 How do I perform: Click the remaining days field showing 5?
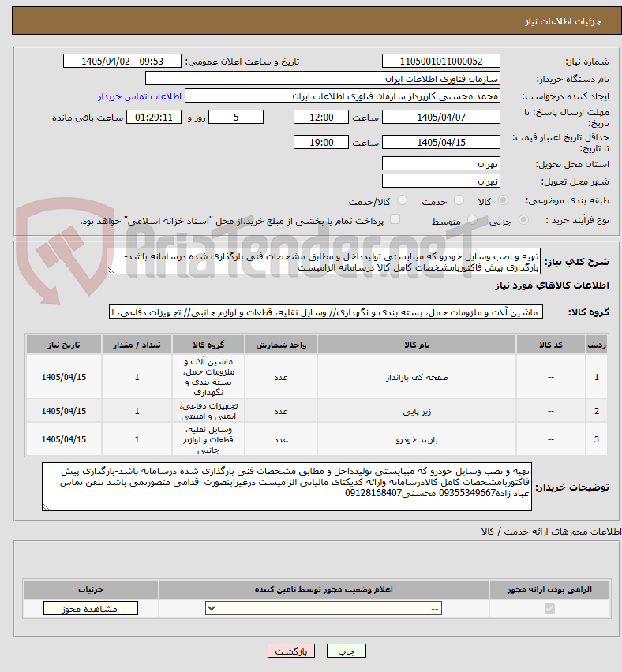tap(236, 117)
